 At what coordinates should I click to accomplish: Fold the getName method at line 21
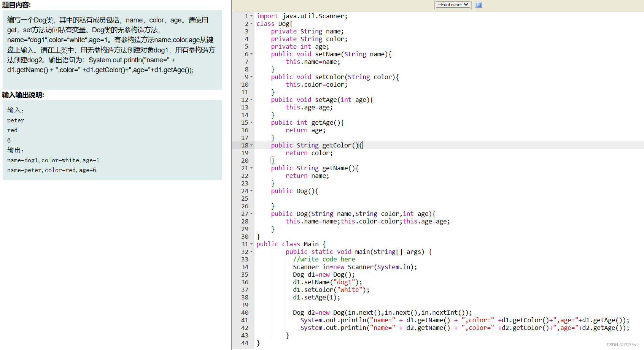(251, 168)
